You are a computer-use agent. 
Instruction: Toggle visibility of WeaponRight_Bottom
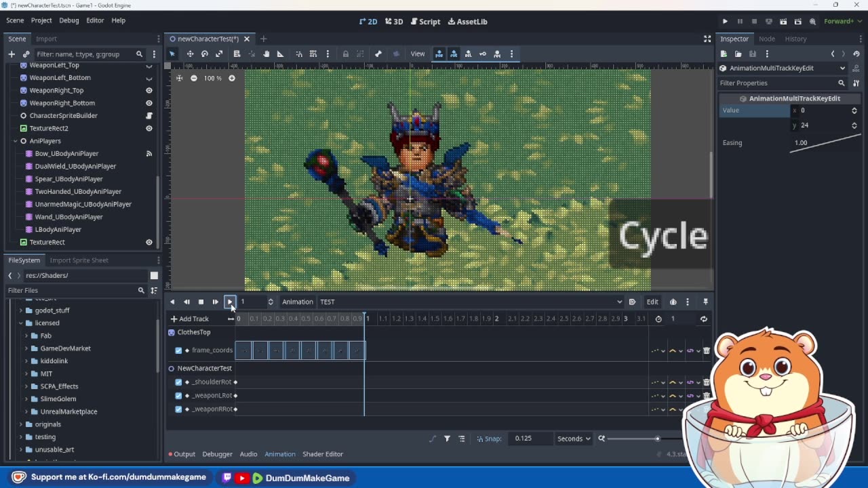click(149, 103)
